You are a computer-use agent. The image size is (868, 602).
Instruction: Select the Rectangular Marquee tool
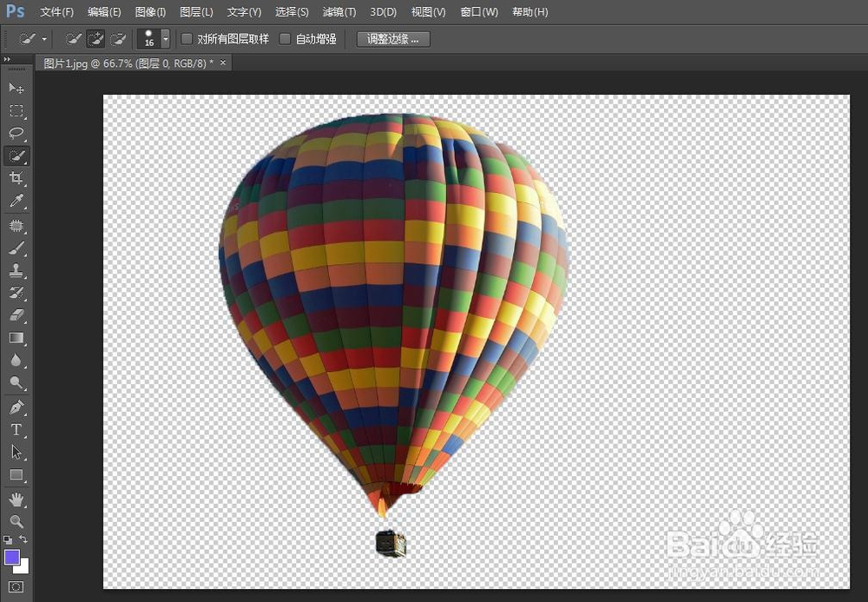[16, 110]
